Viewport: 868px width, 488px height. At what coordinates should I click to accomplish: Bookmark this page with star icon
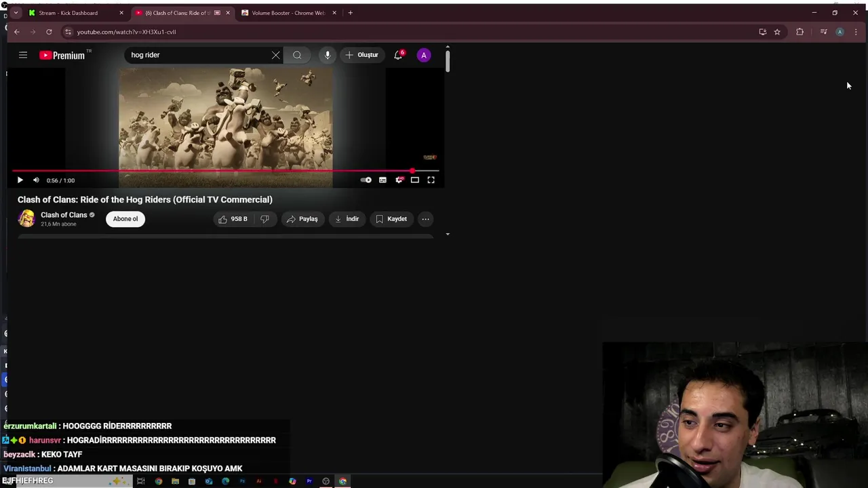[777, 32]
